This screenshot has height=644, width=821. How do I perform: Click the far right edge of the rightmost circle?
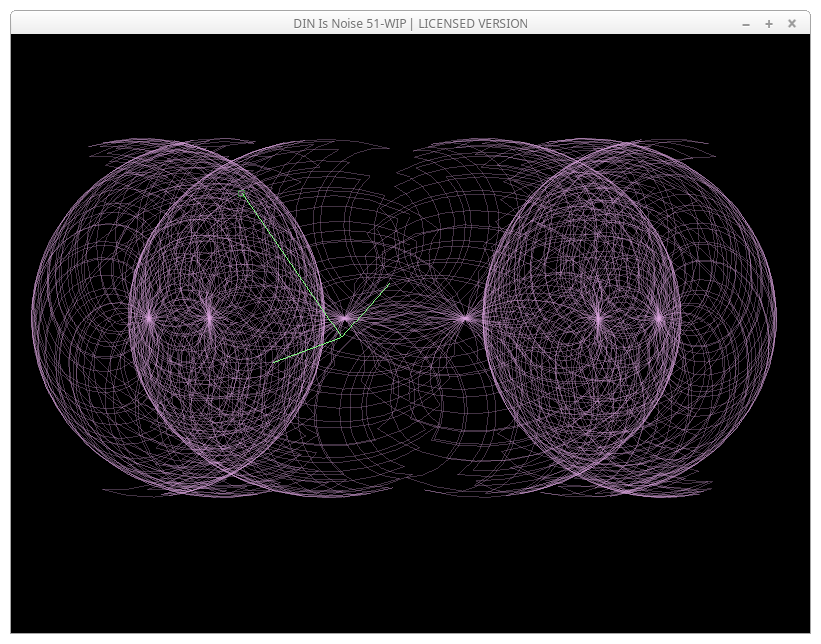(x=776, y=318)
